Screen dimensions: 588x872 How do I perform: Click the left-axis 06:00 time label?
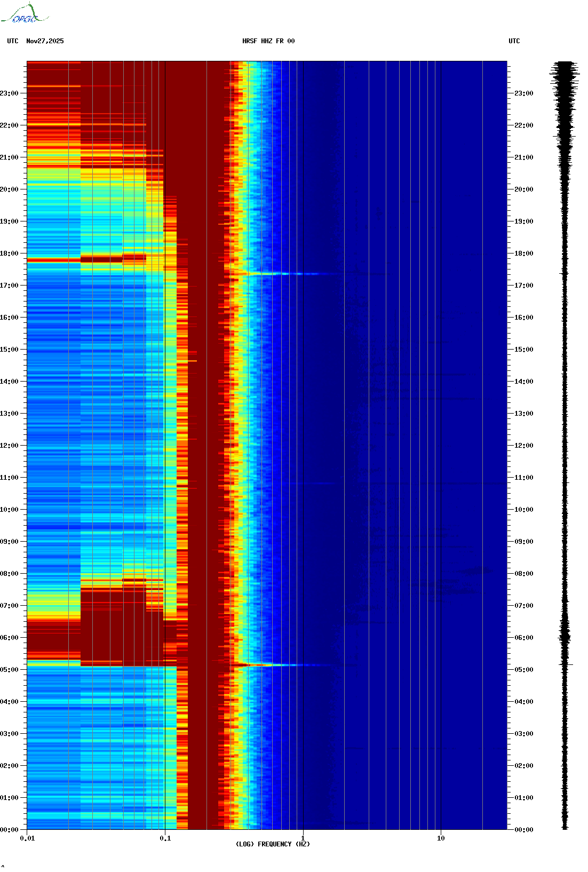(x=9, y=638)
